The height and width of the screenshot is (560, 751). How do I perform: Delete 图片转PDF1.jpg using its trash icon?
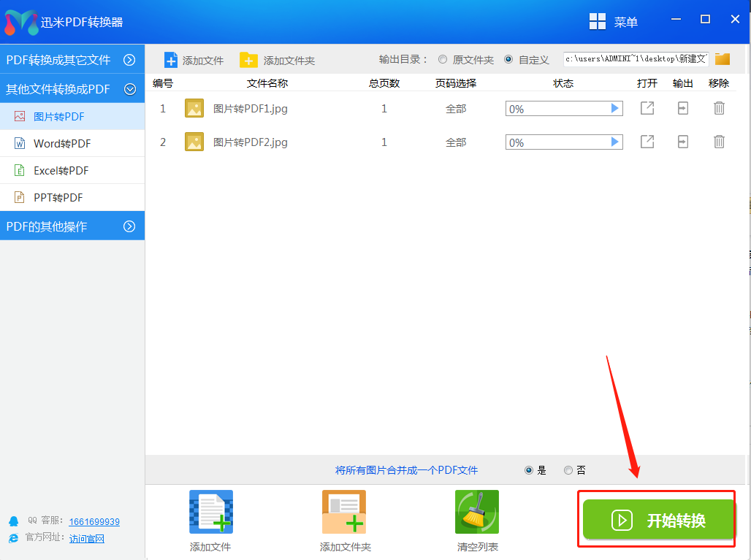(x=719, y=109)
